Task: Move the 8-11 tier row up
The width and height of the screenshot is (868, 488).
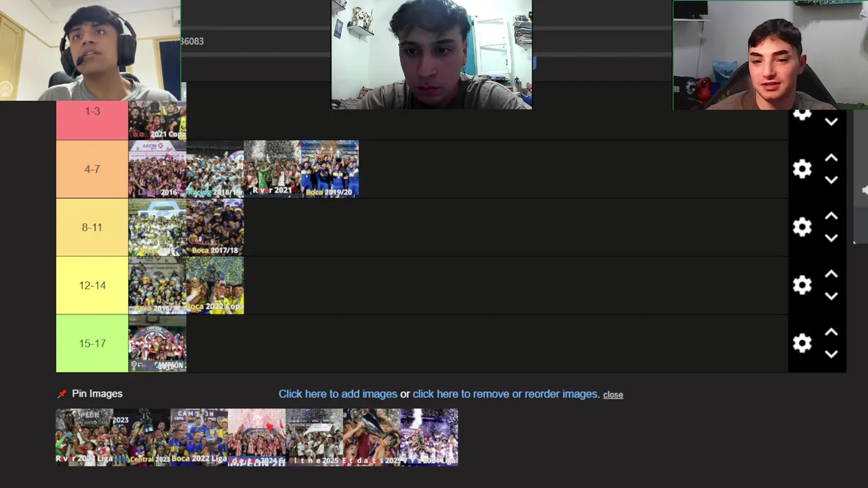Action: [x=831, y=216]
